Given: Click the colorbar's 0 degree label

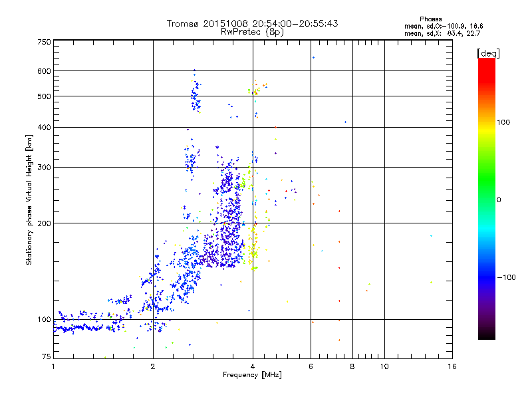Looking at the screenshot, I should 499,200.
